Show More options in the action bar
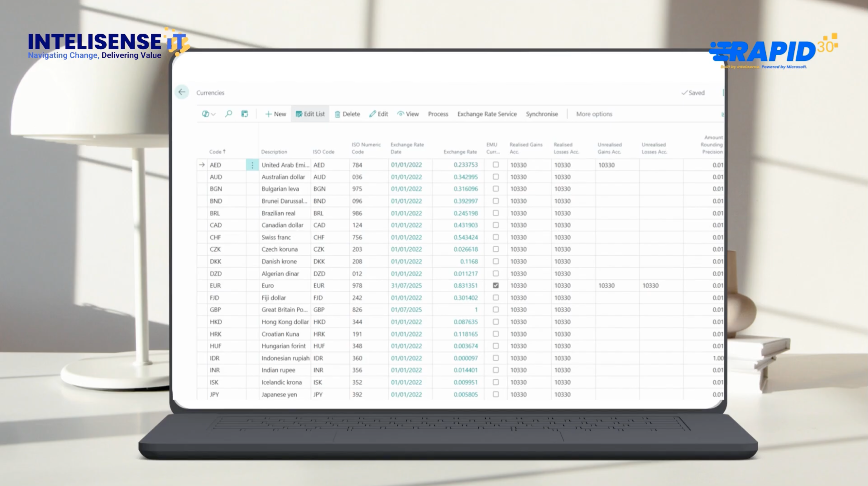 pyautogui.click(x=594, y=114)
